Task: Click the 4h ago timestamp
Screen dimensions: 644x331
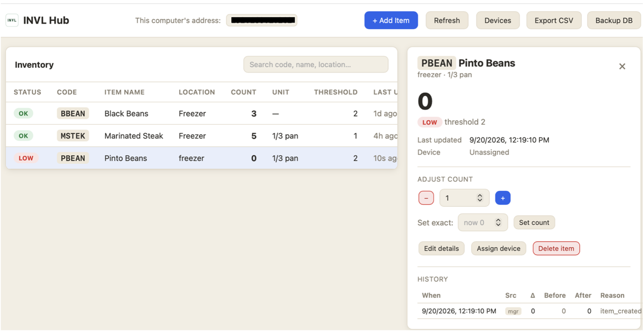Action: [x=385, y=136]
